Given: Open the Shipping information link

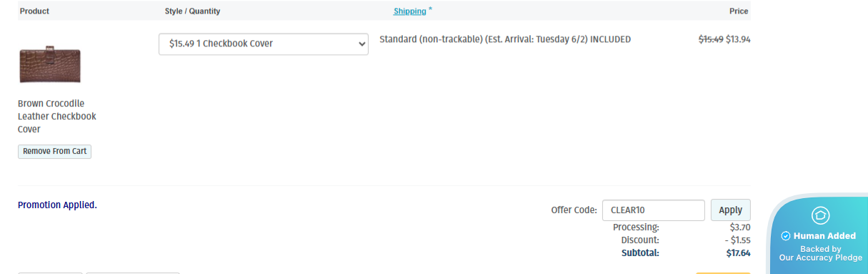Looking at the screenshot, I should pos(409,11).
